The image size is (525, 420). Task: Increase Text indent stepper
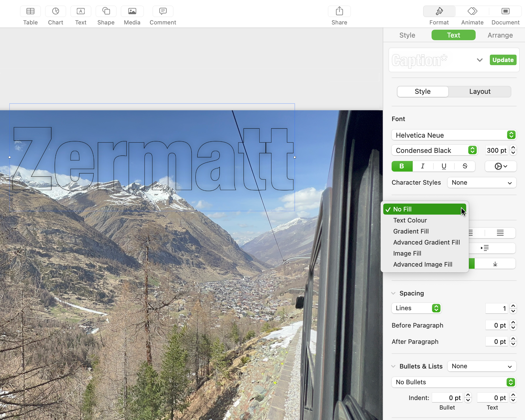click(513, 395)
